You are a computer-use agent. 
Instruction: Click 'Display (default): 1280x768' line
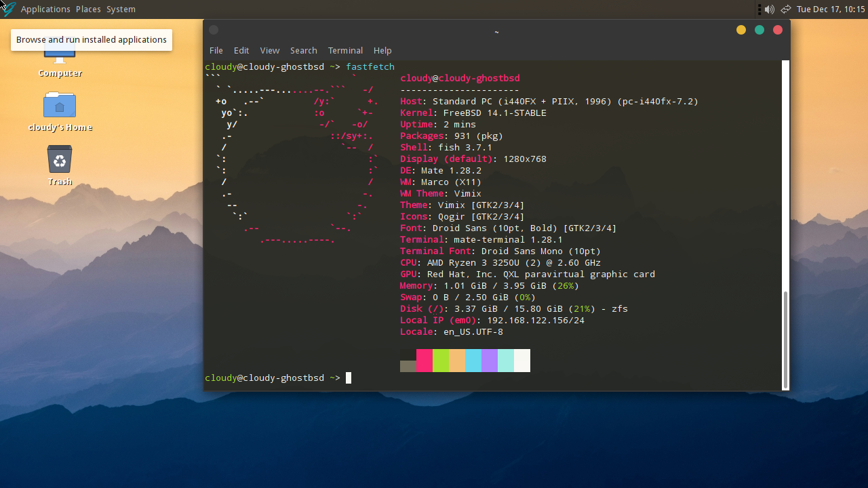click(x=473, y=159)
